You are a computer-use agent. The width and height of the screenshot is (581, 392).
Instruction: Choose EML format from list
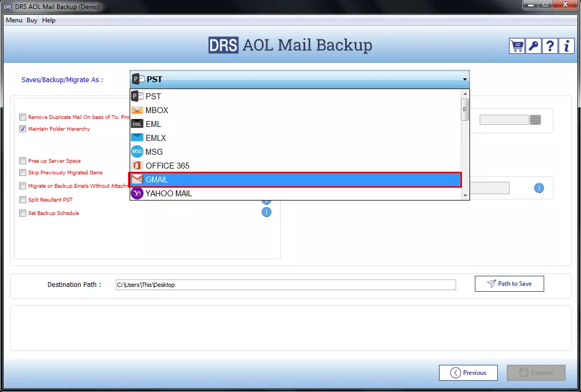(296, 124)
